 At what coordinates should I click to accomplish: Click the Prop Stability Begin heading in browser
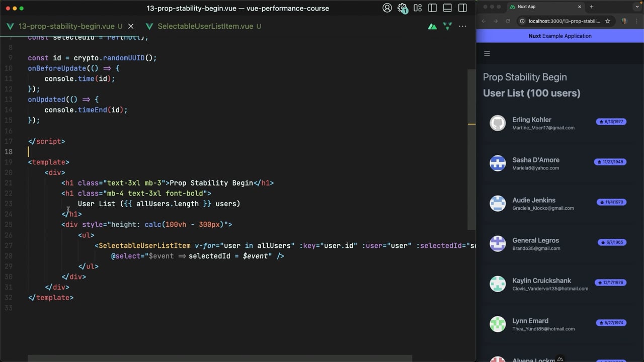pos(525,77)
